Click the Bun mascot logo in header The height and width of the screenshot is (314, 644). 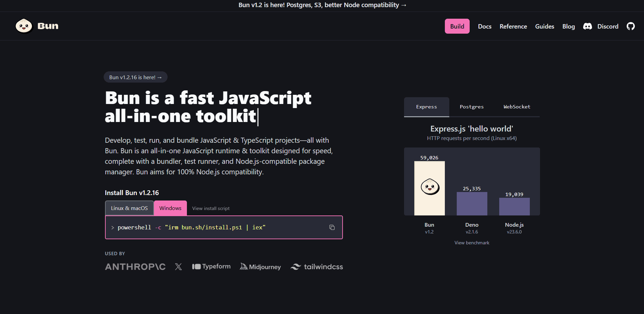[24, 26]
